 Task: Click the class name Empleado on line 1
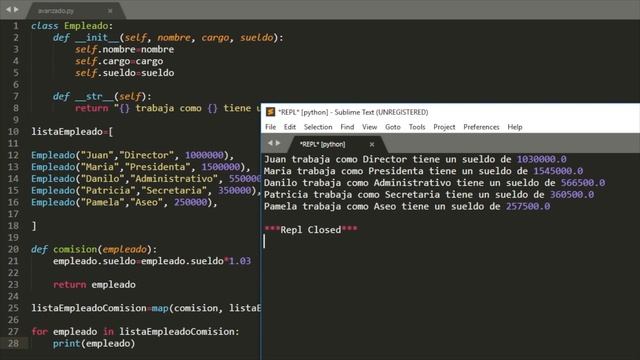(x=86, y=26)
